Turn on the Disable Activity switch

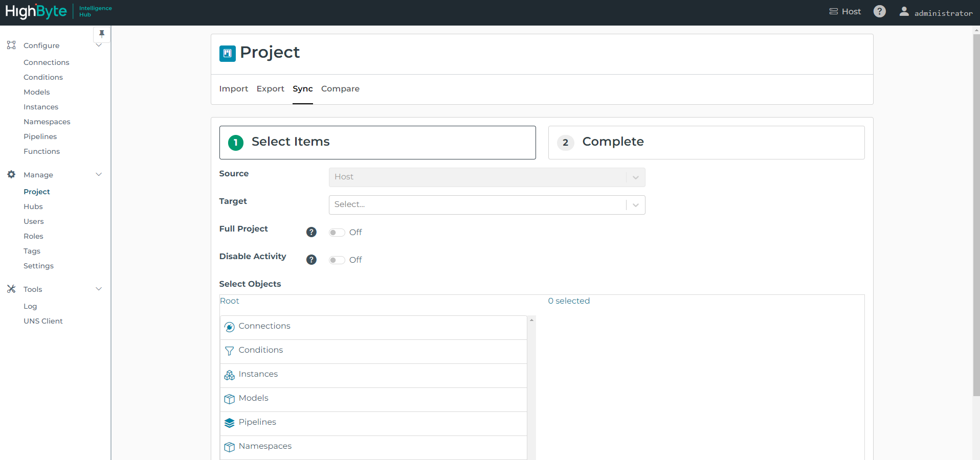pos(337,260)
